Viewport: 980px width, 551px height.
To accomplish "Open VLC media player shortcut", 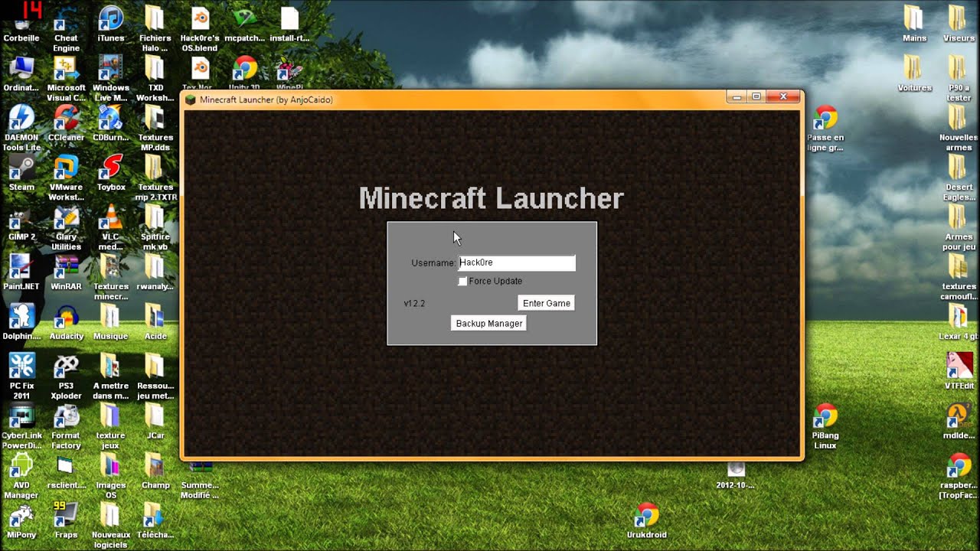I will coord(111,227).
